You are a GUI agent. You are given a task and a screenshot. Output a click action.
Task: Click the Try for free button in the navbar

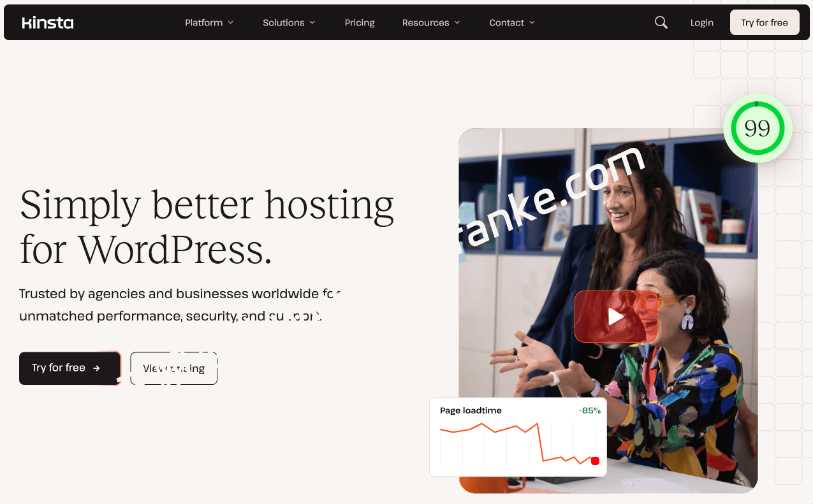(765, 22)
